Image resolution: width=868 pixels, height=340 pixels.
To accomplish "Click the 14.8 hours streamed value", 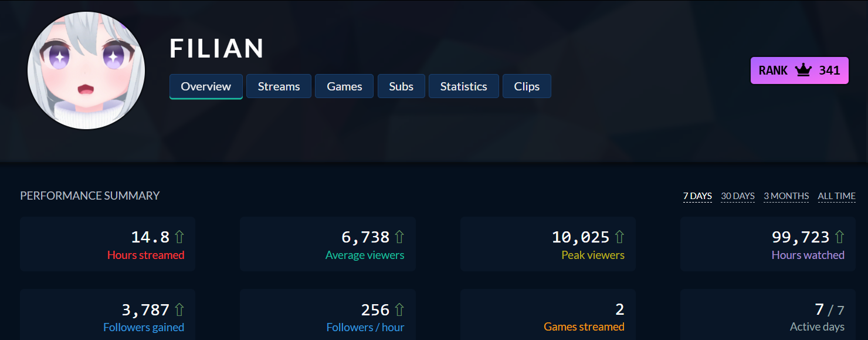I will pyautogui.click(x=150, y=237).
